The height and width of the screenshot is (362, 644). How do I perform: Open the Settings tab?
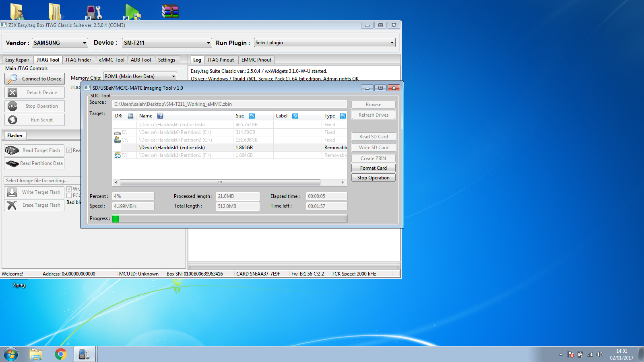click(167, 60)
